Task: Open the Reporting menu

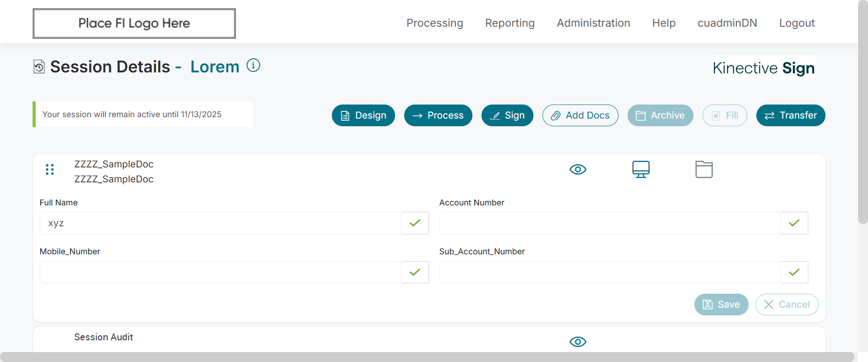Action: pos(509,23)
